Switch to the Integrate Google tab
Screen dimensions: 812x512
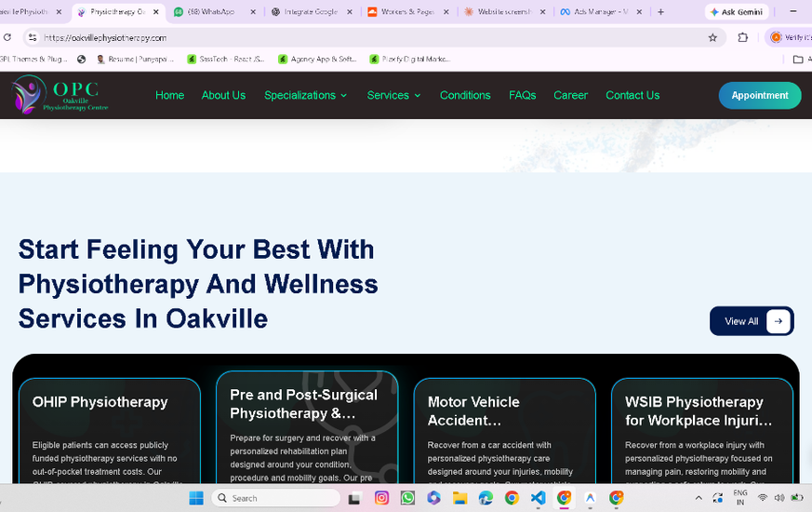[305, 11]
